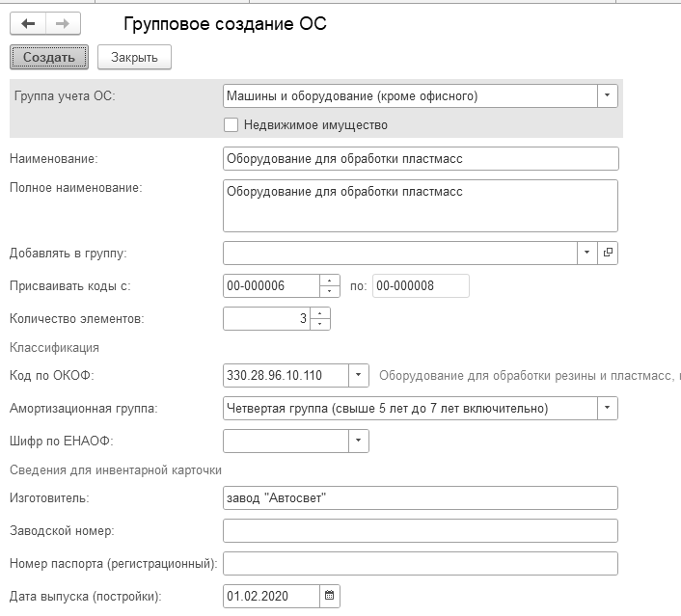The width and height of the screenshot is (681, 616).
Task: Select the 'Изготовитель' input field
Action: [421, 498]
